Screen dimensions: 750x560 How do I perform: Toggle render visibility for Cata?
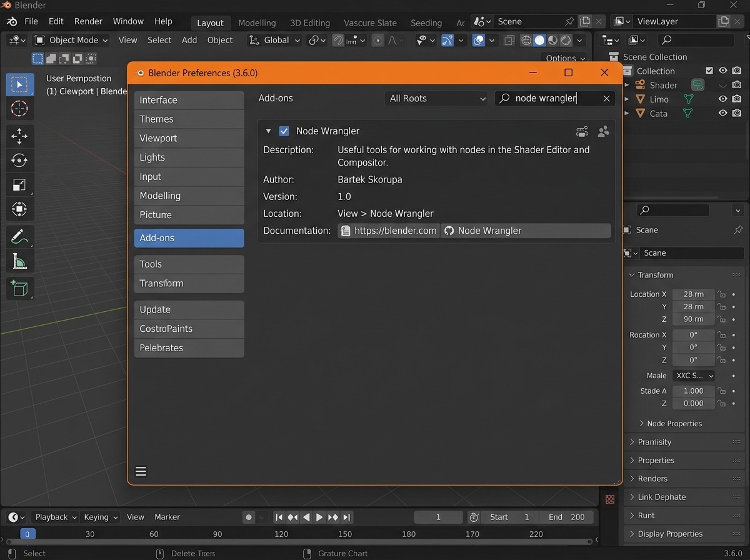[x=737, y=113]
